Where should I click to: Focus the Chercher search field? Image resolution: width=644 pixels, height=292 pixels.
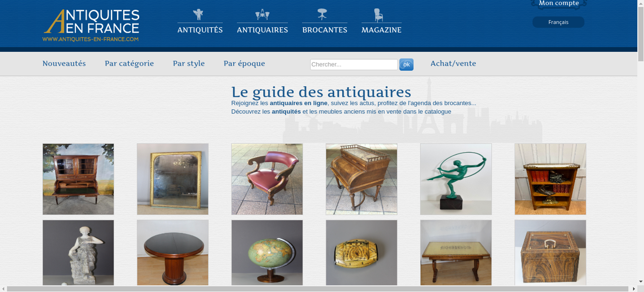tap(354, 64)
